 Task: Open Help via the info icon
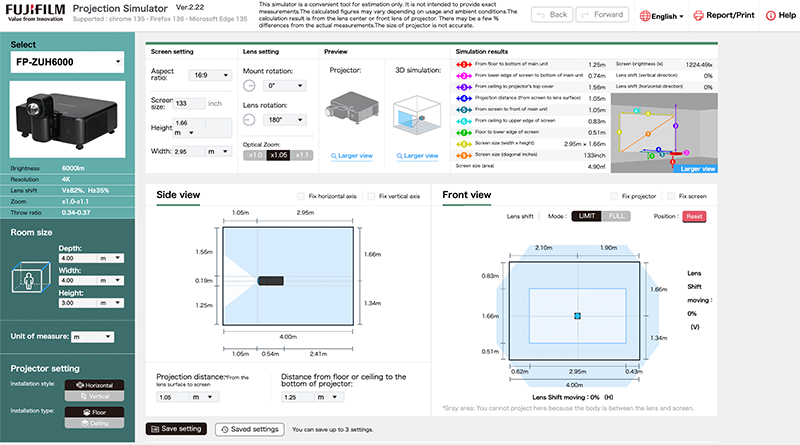coord(770,16)
